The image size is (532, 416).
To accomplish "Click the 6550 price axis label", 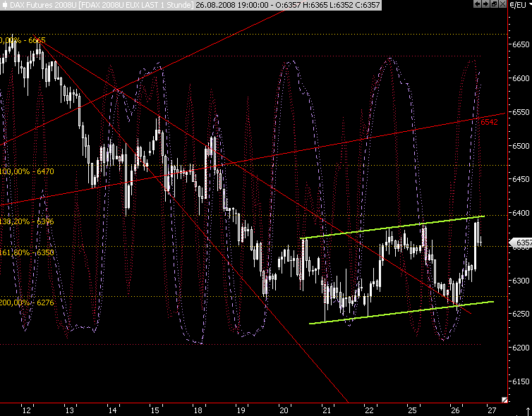I will (521, 112).
